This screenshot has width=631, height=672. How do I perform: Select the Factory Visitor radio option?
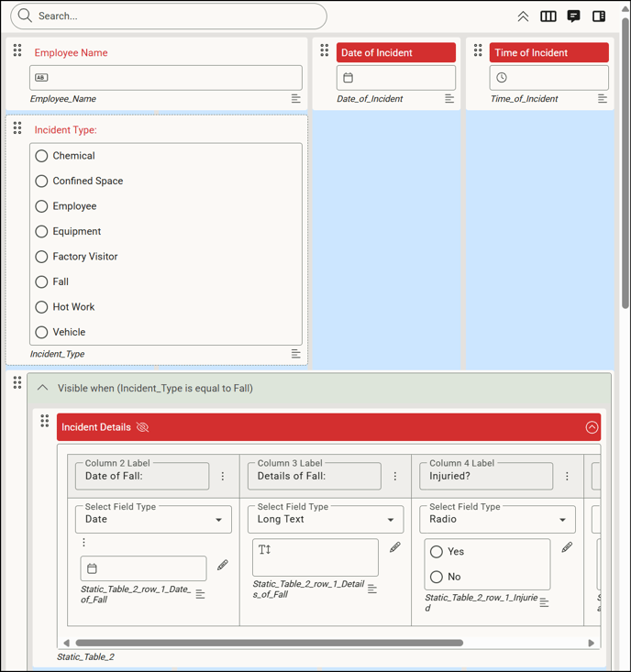41,257
